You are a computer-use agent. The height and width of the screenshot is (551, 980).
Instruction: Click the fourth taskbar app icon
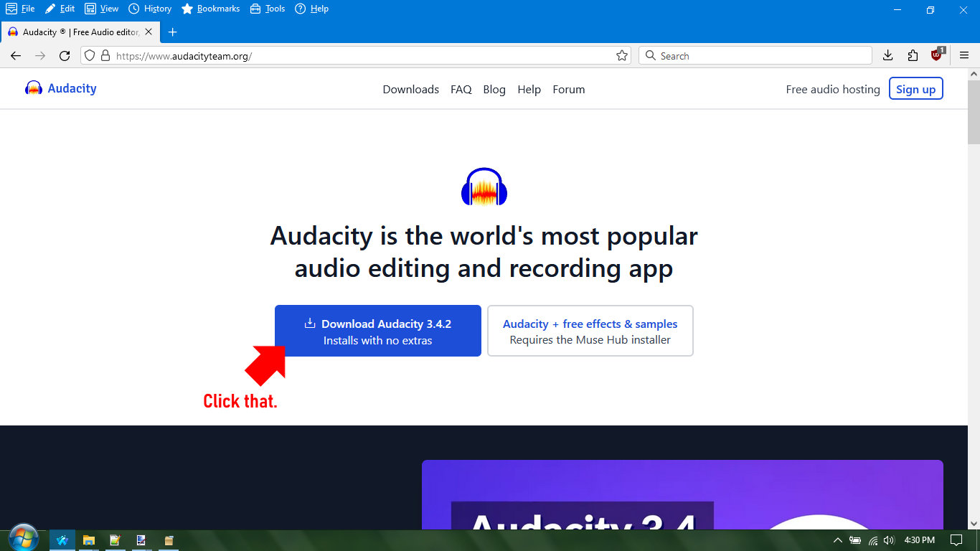click(141, 540)
